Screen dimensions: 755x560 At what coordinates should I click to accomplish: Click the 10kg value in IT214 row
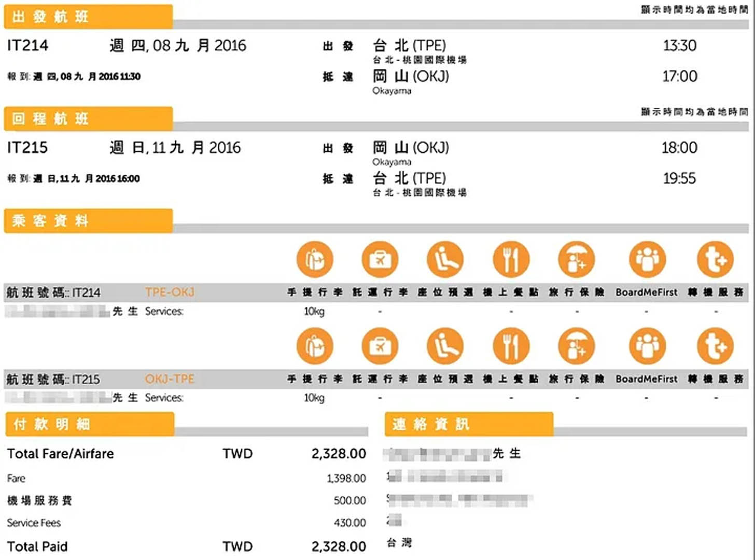[x=314, y=311]
